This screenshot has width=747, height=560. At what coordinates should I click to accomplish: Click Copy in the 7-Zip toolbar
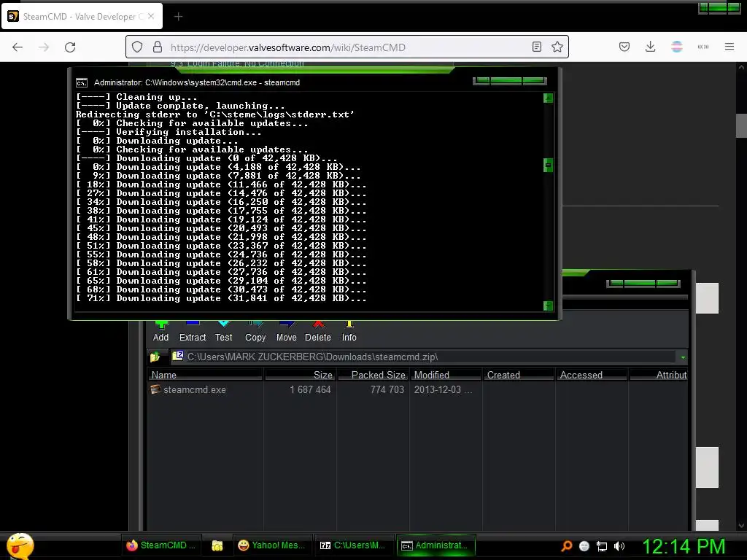[255, 332]
